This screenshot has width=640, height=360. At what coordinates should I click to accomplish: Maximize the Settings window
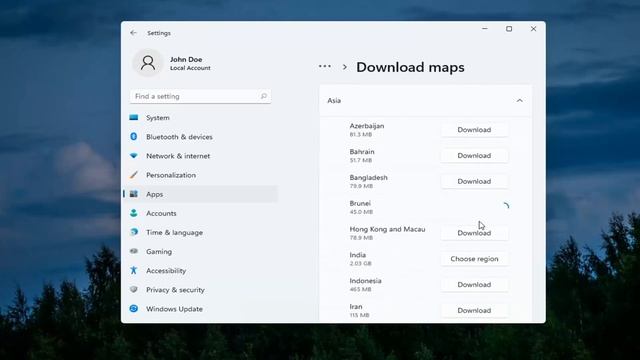pos(509,29)
